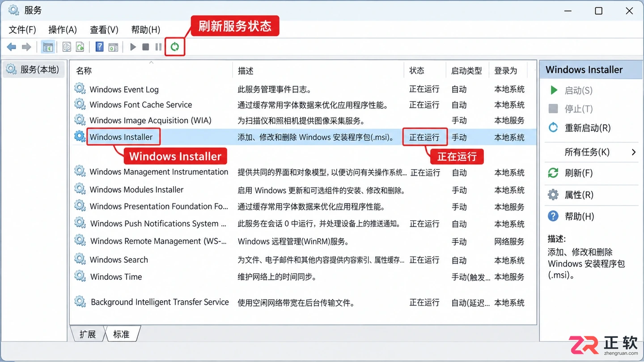The image size is (644, 362).
Task: Select the Windows Image Acquisition (WIA) name
Action: (x=150, y=120)
